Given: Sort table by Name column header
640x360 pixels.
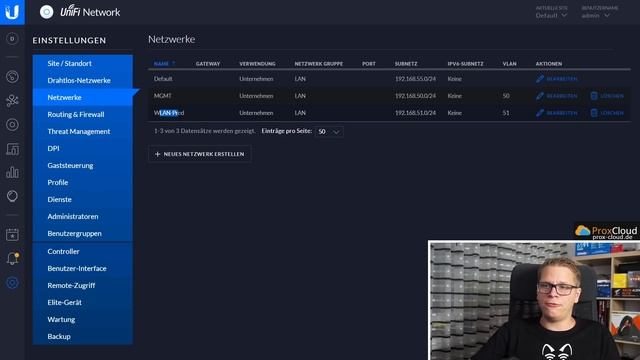Looking at the screenshot, I should (x=164, y=64).
